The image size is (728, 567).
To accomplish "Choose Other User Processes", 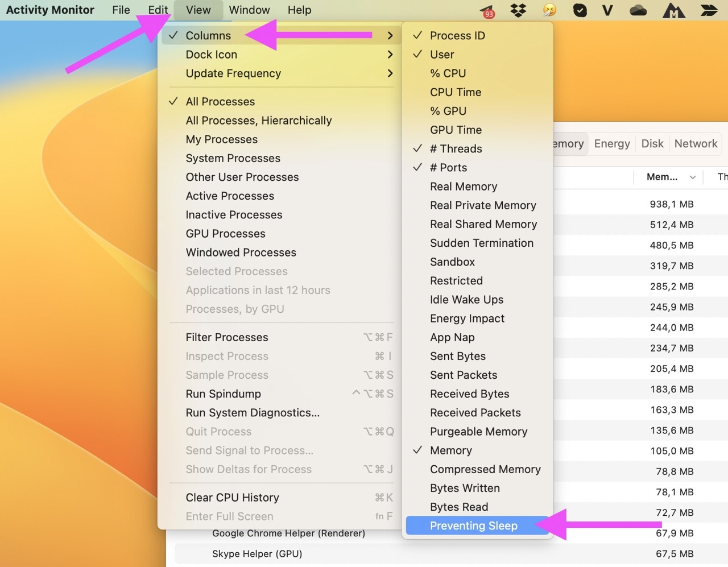I will (280, 177).
